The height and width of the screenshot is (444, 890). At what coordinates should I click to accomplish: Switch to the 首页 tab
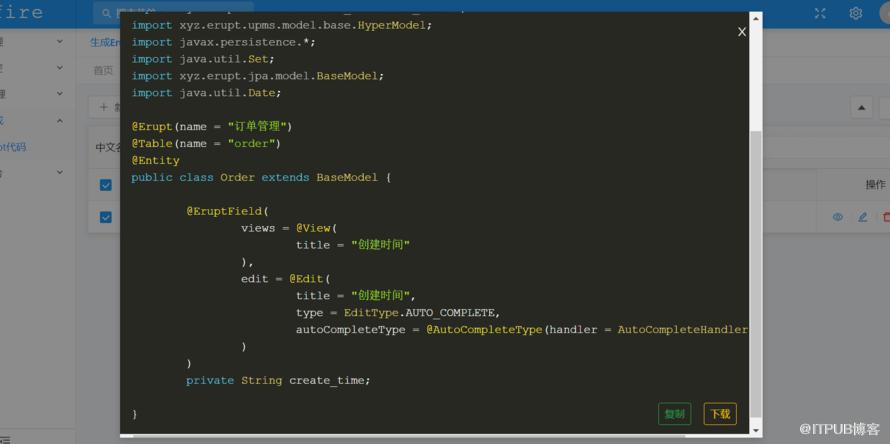pyautogui.click(x=103, y=71)
